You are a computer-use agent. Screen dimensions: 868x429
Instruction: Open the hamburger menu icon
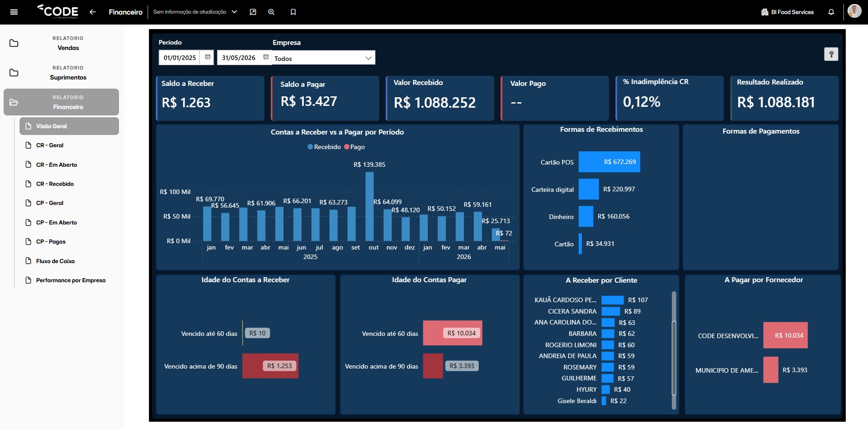pos(14,12)
